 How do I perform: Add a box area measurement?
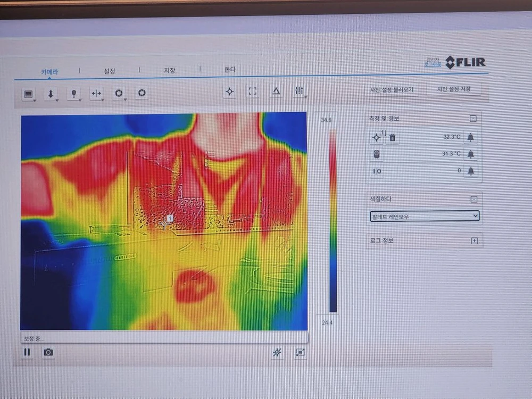click(x=252, y=91)
